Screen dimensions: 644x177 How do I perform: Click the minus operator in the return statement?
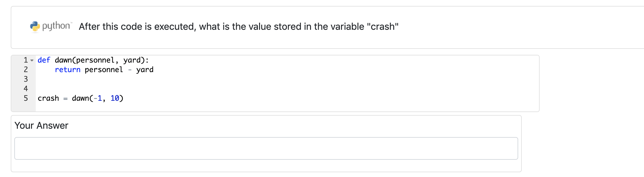[x=129, y=69]
